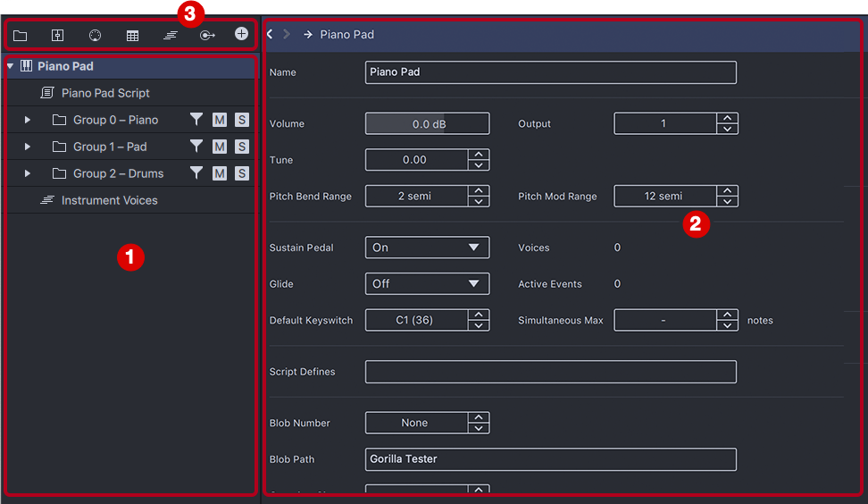Click the Instrument Voices lines icon
The width and height of the screenshot is (868, 504).
[x=47, y=200]
